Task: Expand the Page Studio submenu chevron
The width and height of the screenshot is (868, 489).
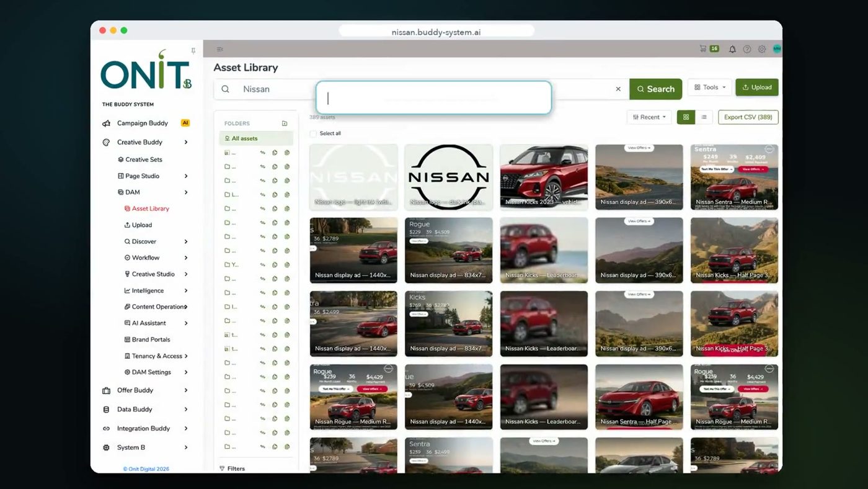Action: (186, 176)
